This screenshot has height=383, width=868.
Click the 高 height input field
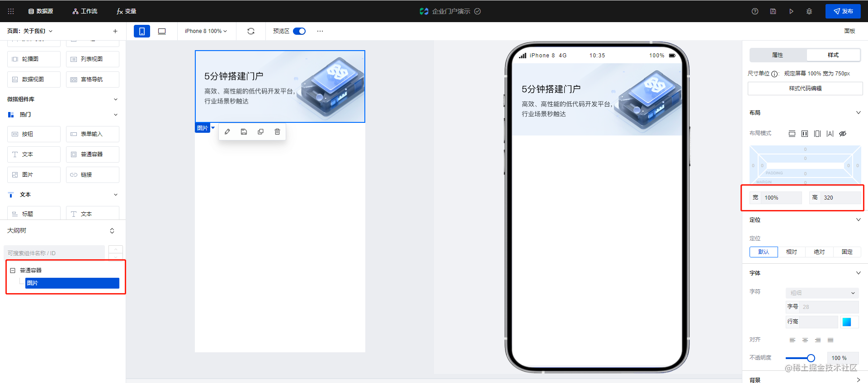[842, 198]
